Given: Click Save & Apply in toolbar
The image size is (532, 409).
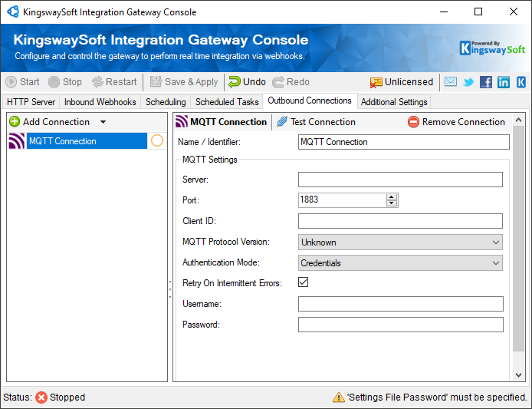Looking at the screenshot, I should [184, 82].
